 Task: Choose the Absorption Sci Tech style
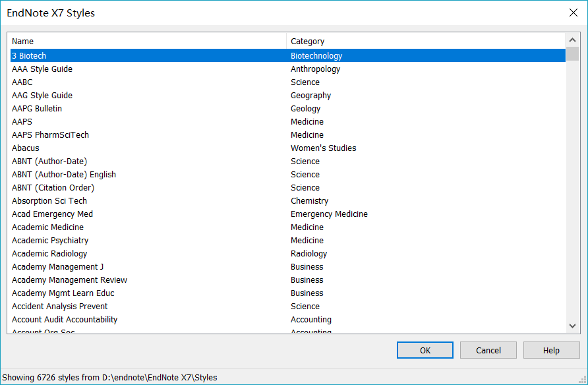(287, 200)
